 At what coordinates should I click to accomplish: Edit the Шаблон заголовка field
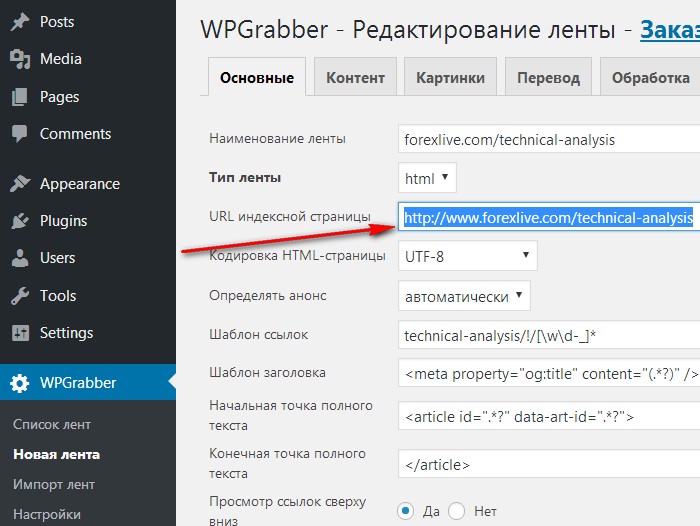[549, 373]
